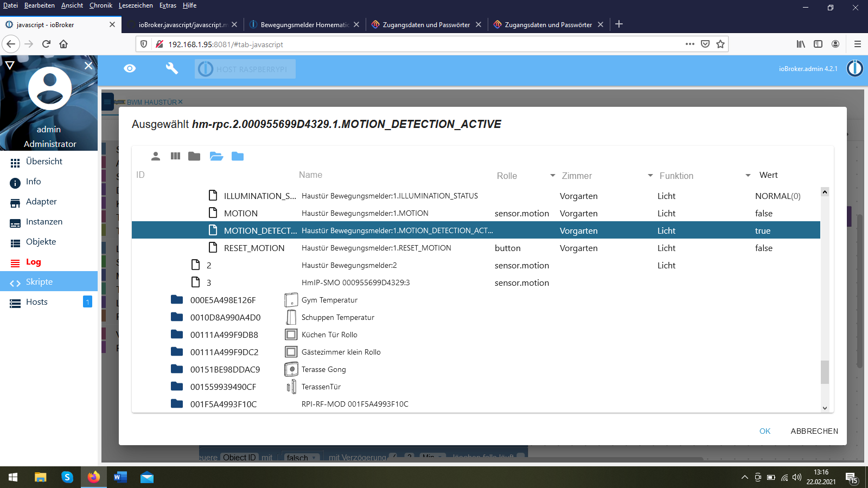The width and height of the screenshot is (868, 488).
Task: Expand folder 00151BE98DDAC9
Action: 177,369
